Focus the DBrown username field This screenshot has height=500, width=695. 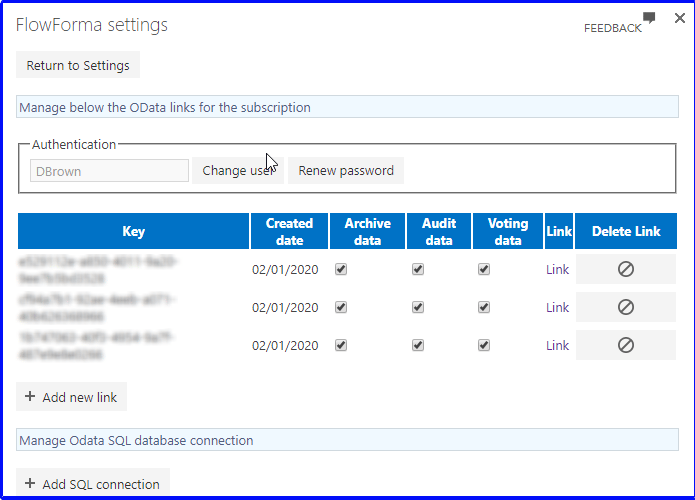click(x=109, y=171)
